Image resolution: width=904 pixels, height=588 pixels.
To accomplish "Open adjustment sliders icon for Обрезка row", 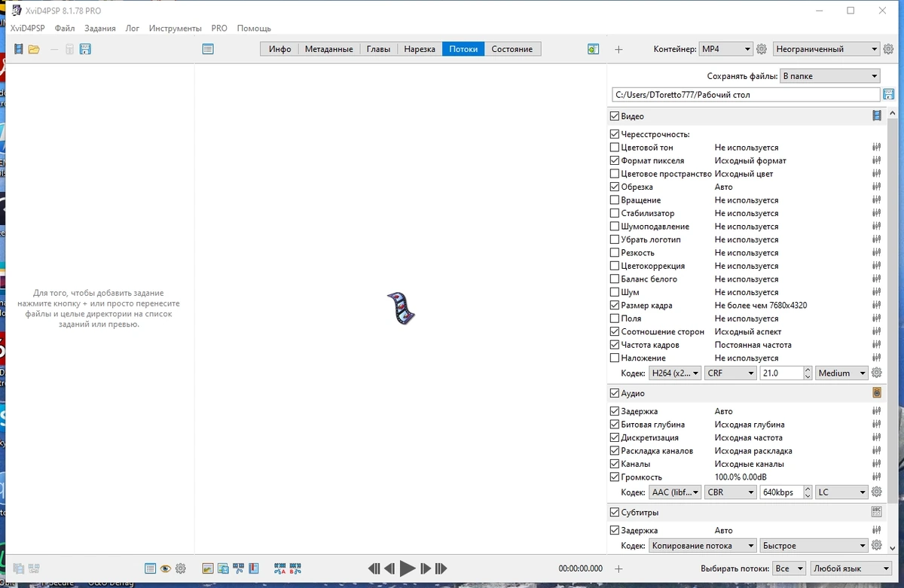I will pyautogui.click(x=876, y=187).
